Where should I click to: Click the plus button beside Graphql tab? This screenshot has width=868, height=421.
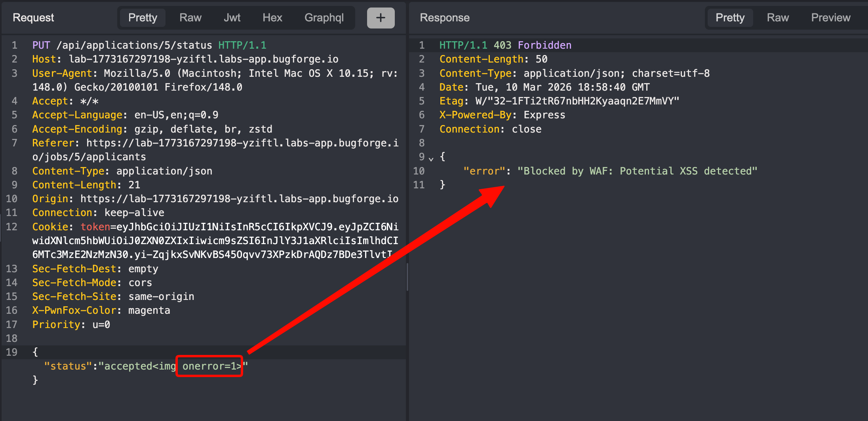coord(380,18)
